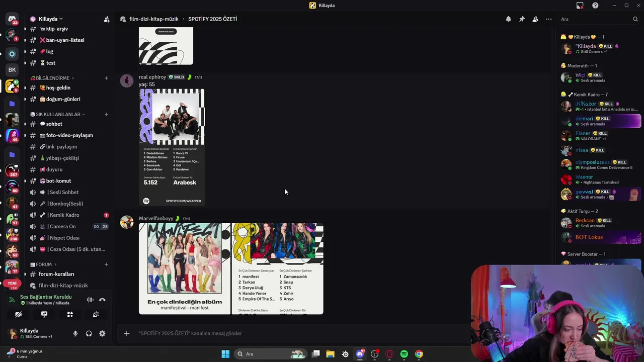This screenshot has width=644, height=362.
Task: Turn on the camera
Action: coord(18,314)
